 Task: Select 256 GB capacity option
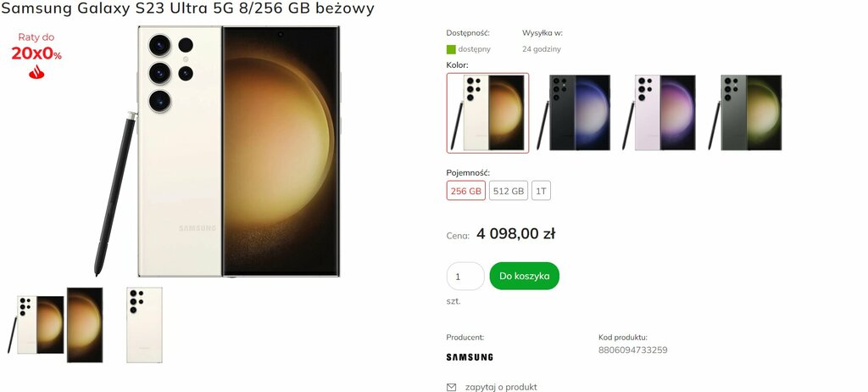point(466,191)
